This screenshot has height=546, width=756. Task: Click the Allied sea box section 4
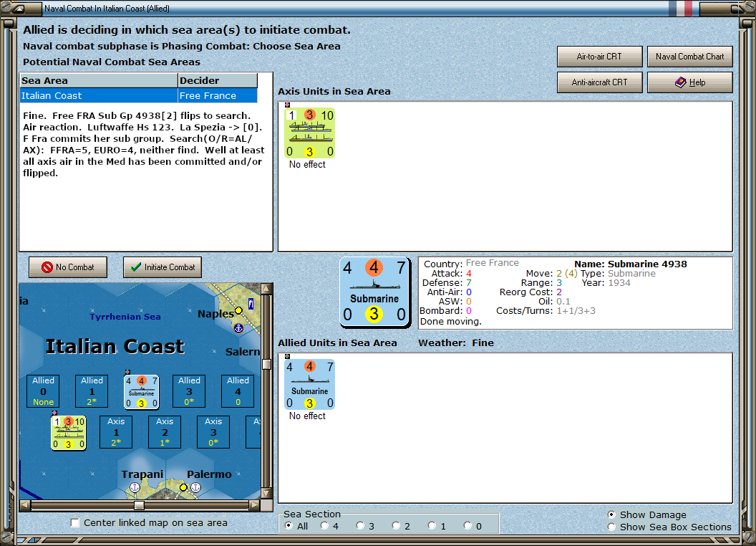pos(238,391)
